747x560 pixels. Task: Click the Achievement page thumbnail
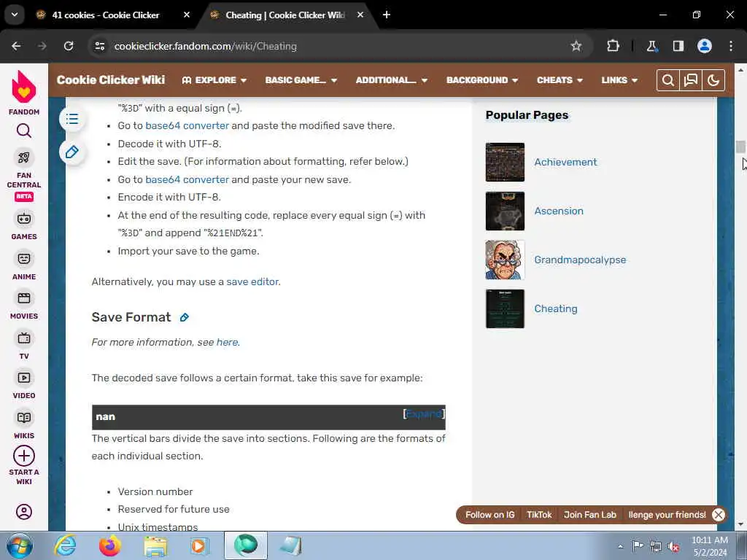[x=505, y=162]
